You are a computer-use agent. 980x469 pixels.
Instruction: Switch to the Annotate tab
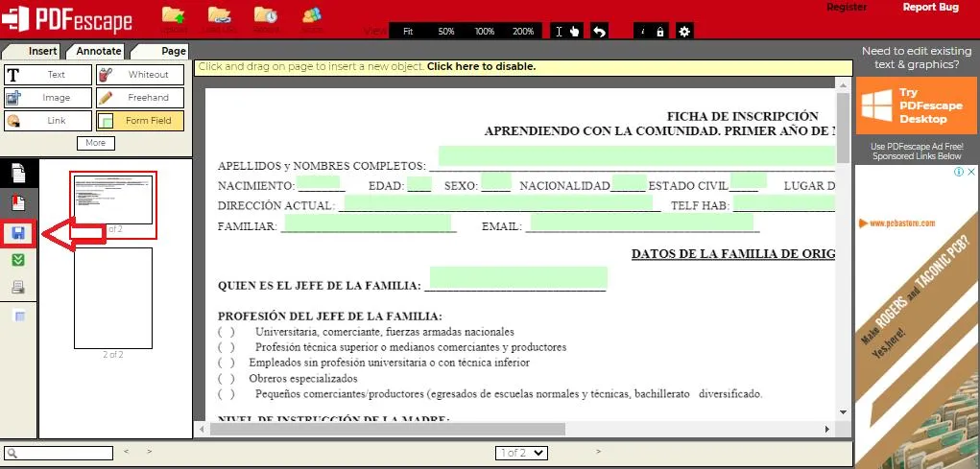click(96, 51)
